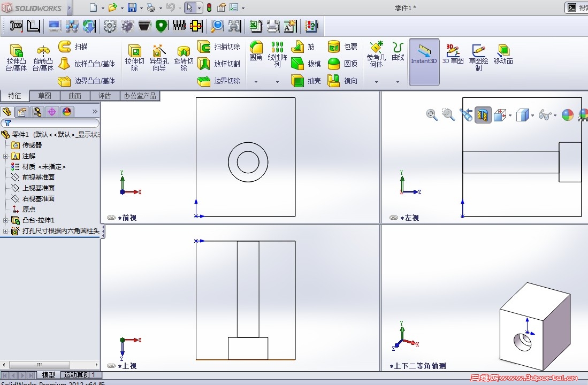Start a 3D 草图 sketch
The width and height of the screenshot is (588, 385).
(x=453, y=55)
